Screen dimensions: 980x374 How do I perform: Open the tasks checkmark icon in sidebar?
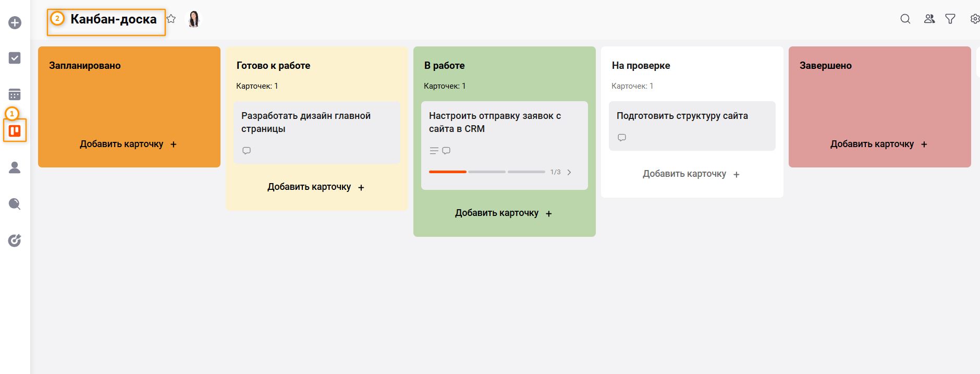click(15, 58)
